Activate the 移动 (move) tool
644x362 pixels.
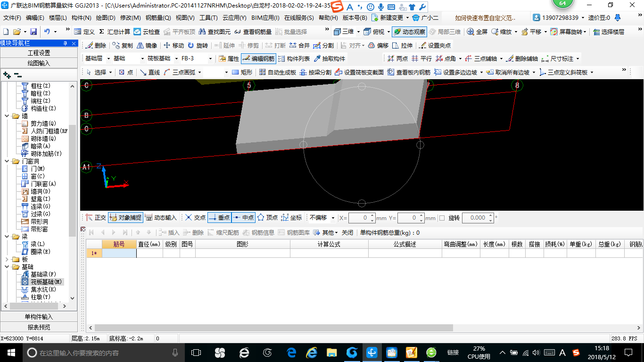click(x=173, y=46)
